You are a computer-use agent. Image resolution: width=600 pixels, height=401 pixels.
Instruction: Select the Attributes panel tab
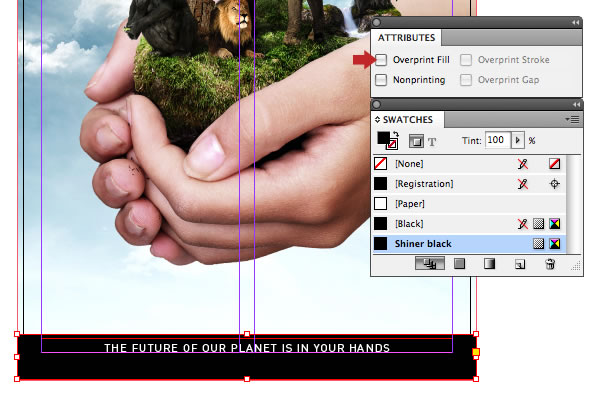(x=406, y=37)
